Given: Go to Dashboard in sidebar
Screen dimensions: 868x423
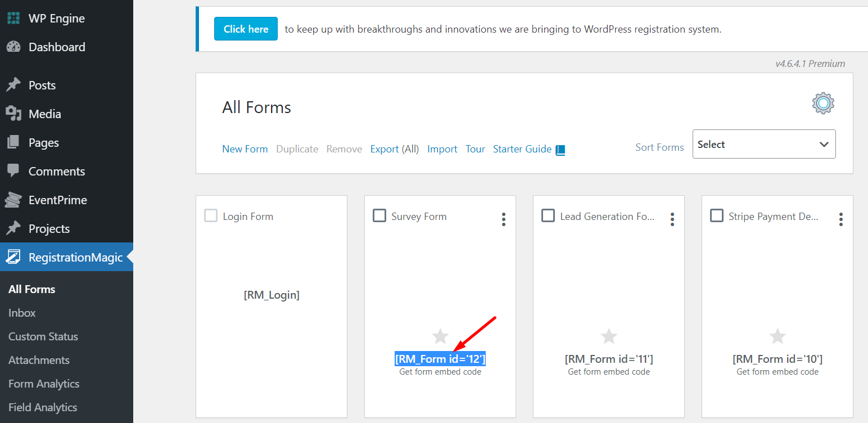Looking at the screenshot, I should pos(66,47).
